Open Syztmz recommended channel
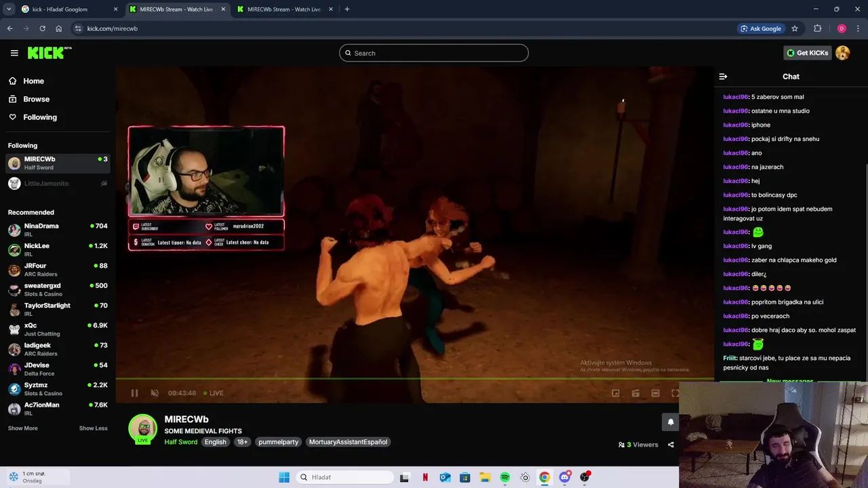Screen dimensions: 868x488 point(58,389)
